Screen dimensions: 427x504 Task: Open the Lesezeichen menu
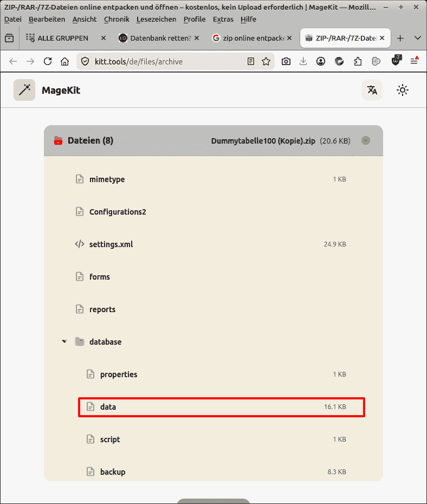click(x=156, y=19)
